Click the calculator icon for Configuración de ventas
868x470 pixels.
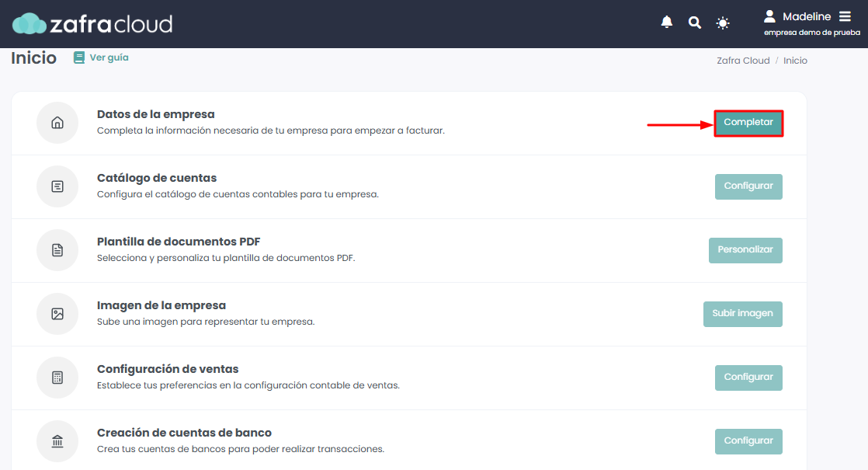(57, 378)
